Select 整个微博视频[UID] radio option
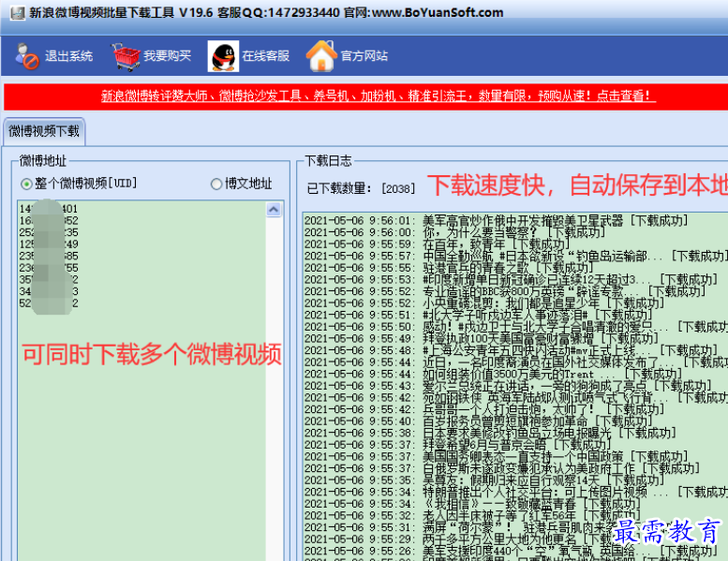This screenshot has width=728, height=561. (x=79, y=184)
